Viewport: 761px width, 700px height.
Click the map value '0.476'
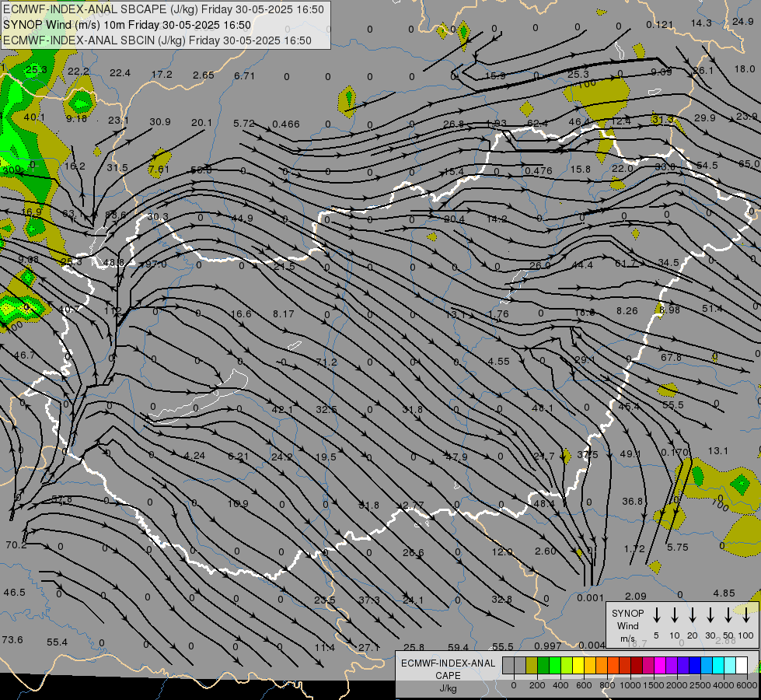pyautogui.click(x=538, y=171)
